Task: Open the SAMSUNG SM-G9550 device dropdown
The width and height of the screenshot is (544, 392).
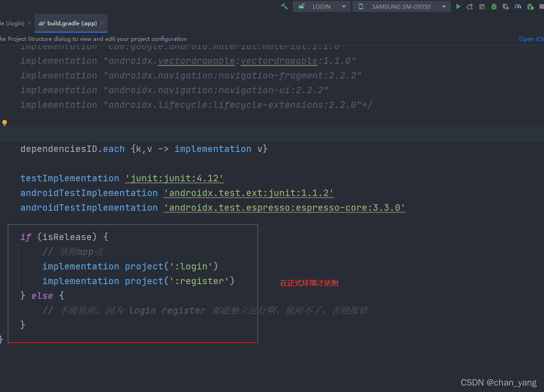Action: pos(401,6)
